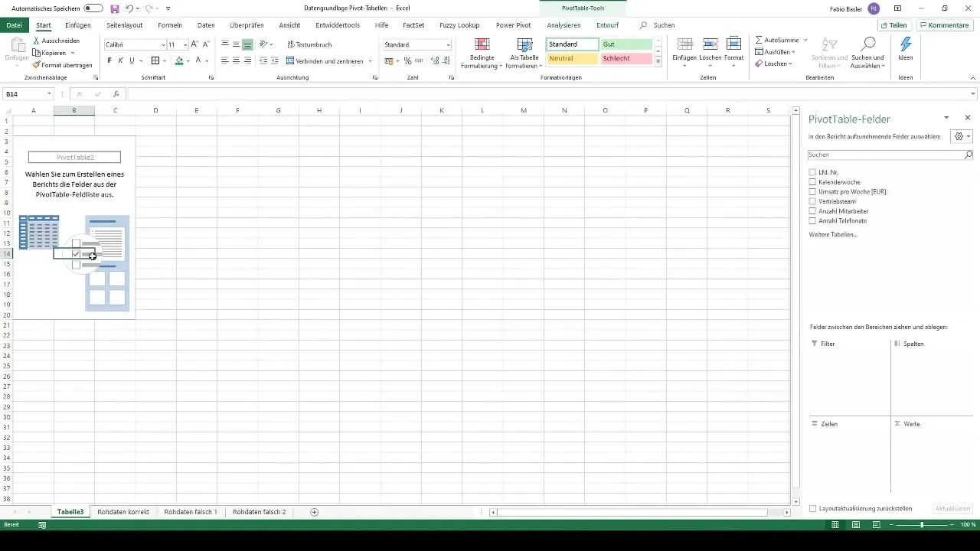Viewport: 980px width, 551px height.
Task: Click in the formula bar input
Action: point(547,94)
